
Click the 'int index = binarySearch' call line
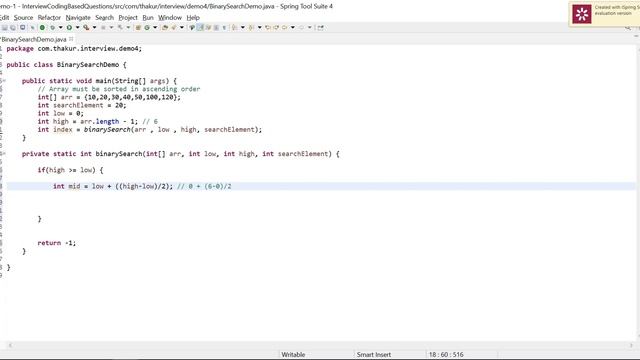pyautogui.click(x=150, y=130)
